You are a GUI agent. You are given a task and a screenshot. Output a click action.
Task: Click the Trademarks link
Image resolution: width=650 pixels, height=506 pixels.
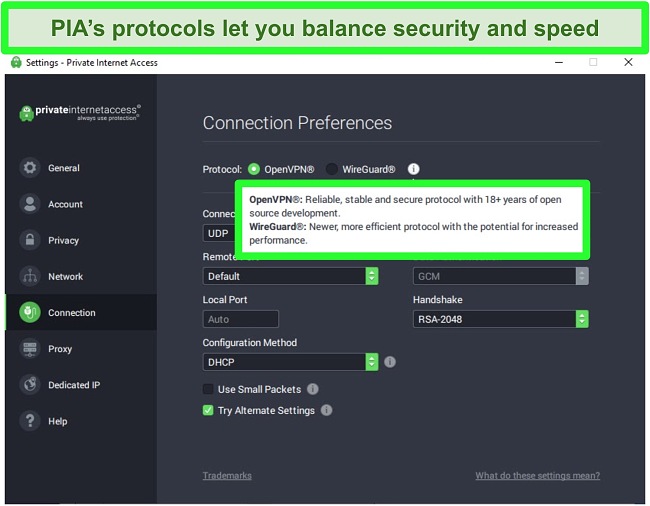point(227,475)
